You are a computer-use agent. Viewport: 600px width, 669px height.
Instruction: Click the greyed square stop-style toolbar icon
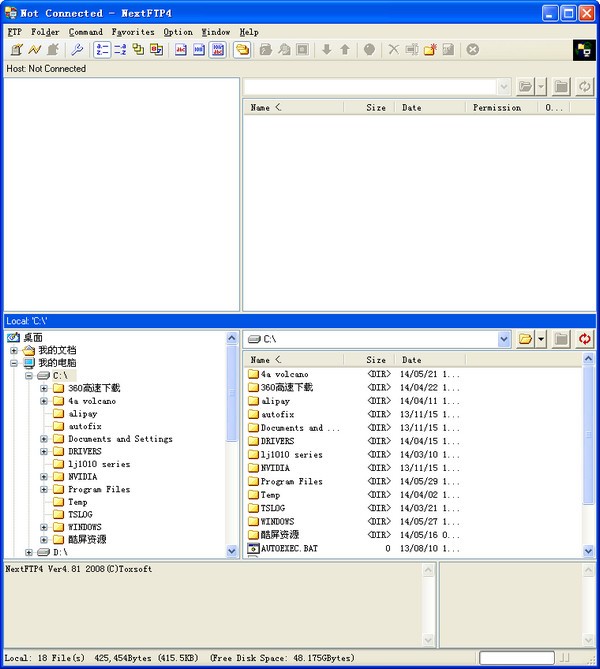point(303,49)
